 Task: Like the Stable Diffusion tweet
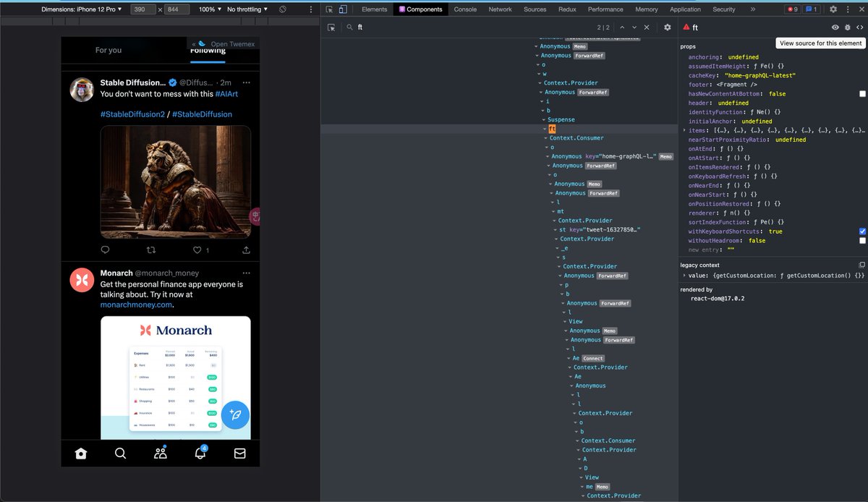click(x=197, y=250)
